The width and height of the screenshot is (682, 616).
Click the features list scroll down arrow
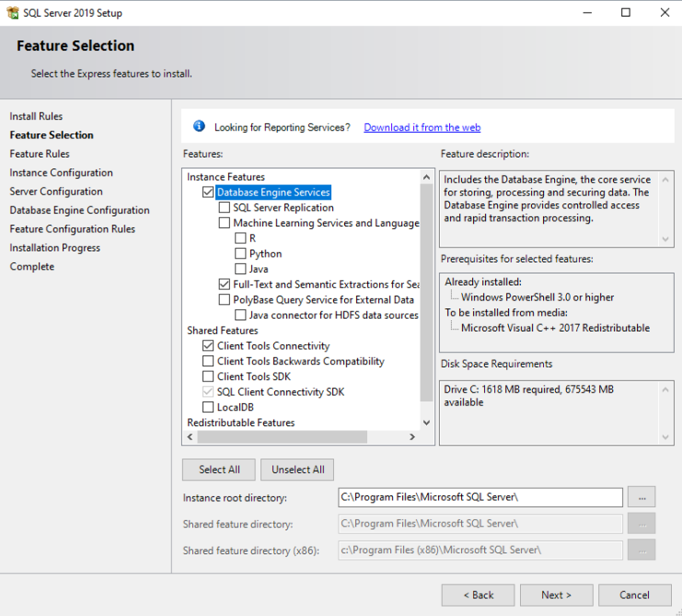click(x=426, y=423)
